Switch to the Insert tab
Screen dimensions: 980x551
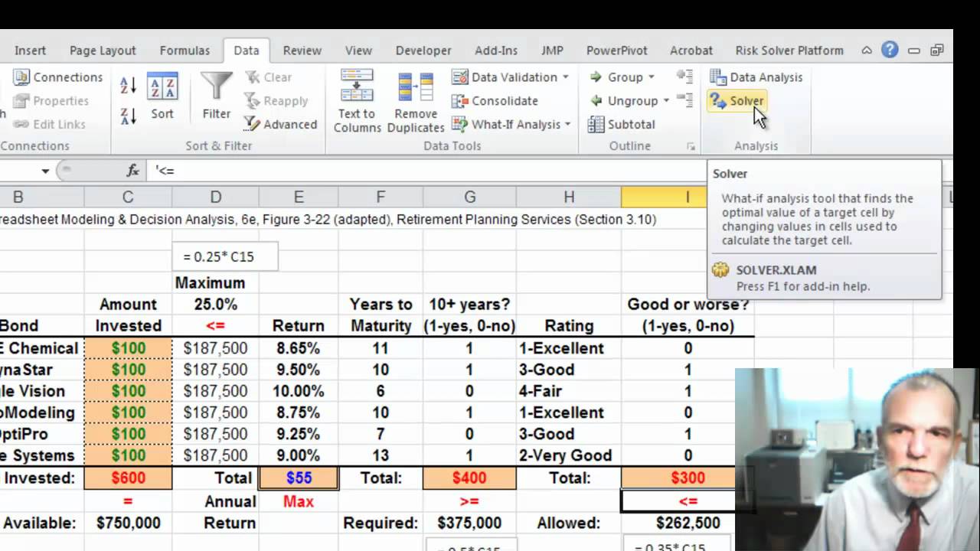coord(30,50)
